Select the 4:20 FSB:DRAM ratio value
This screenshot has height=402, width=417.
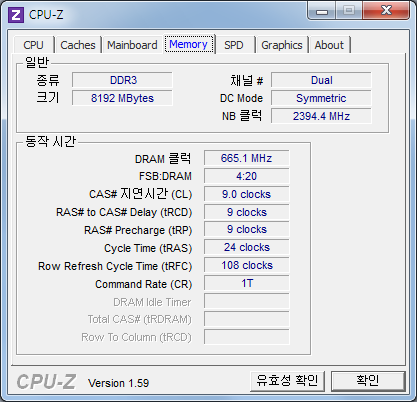[247, 176]
